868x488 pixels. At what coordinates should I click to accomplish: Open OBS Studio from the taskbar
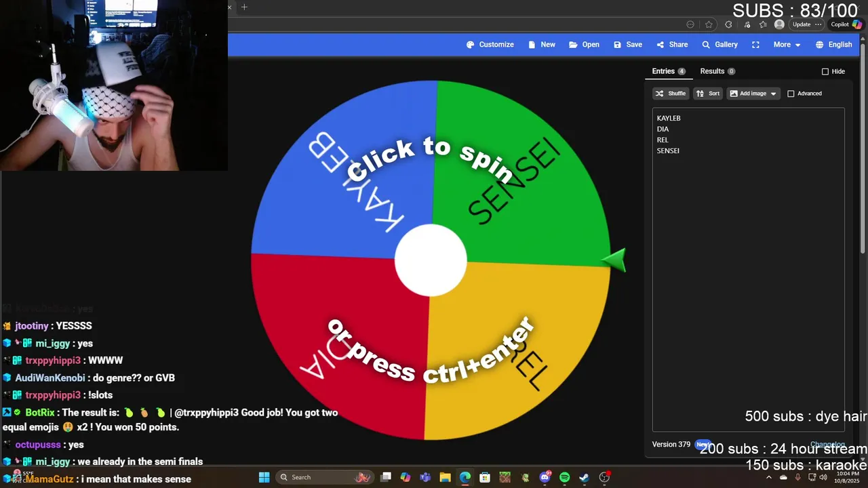pyautogui.click(x=604, y=477)
